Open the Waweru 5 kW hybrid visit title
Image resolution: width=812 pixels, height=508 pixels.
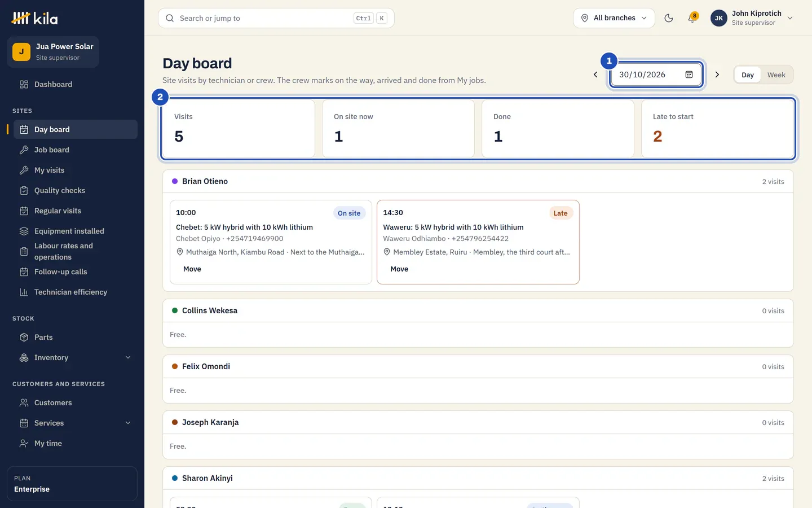click(453, 227)
